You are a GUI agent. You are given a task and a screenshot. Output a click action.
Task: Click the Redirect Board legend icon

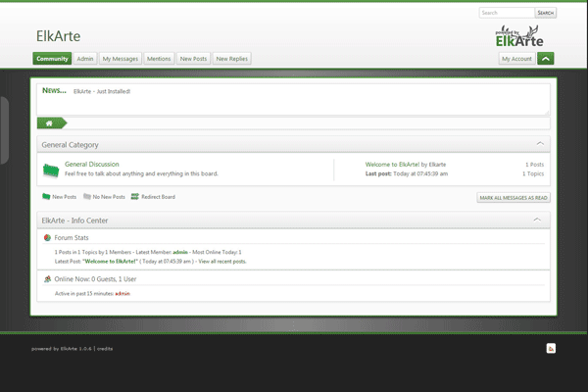[x=134, y=197]
